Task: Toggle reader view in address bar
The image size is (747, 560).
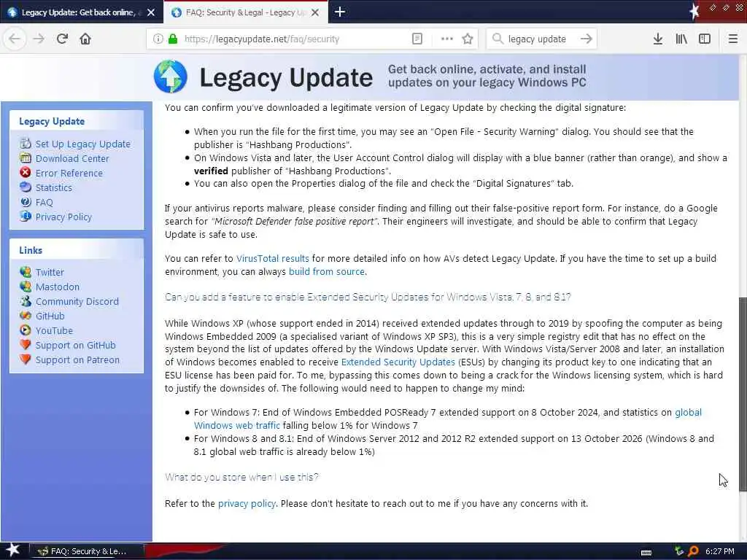Action: coord(417,39)
